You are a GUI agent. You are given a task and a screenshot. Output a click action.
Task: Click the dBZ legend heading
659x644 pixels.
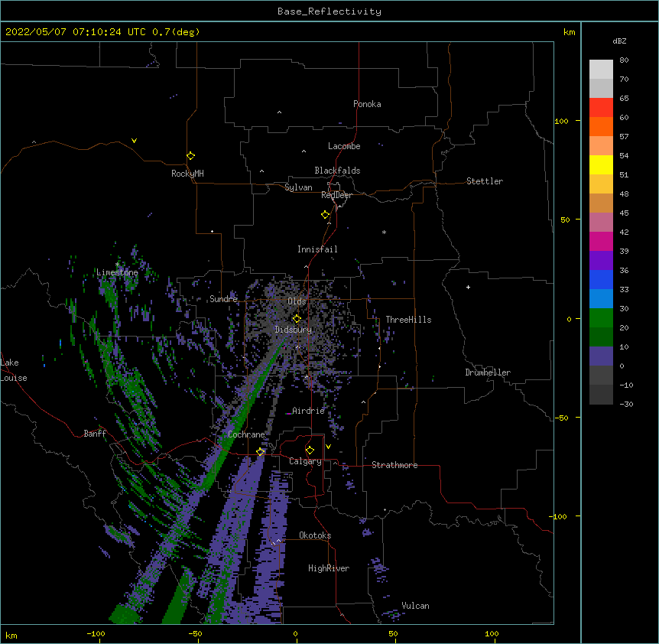619,41
